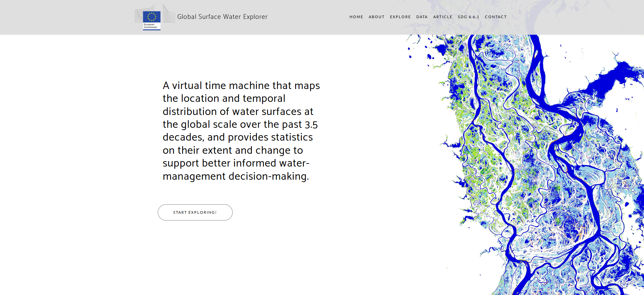The width and height of the screenshot is (644, 295).
Task: Select EXPLORE in the top navigation
Action: coord(400,17)
